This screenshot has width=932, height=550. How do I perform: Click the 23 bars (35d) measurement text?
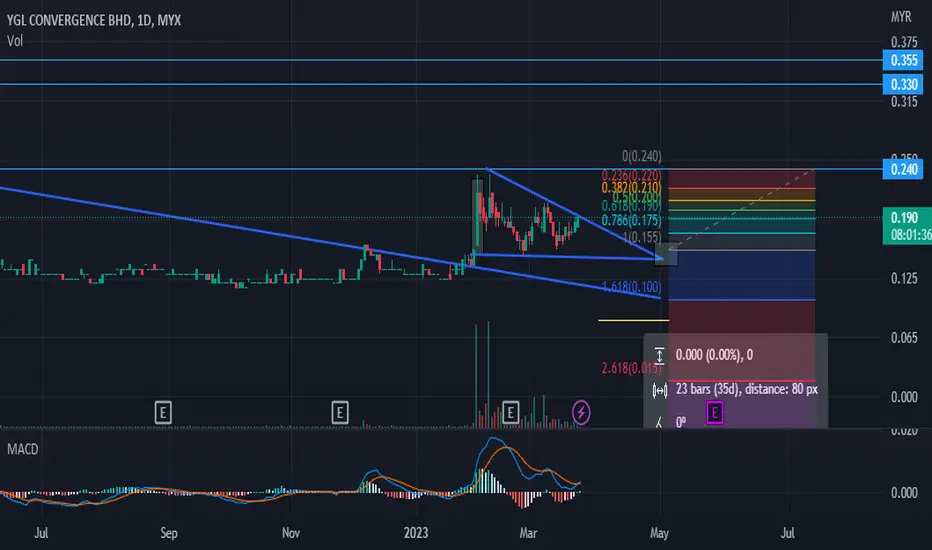(747, 389)
